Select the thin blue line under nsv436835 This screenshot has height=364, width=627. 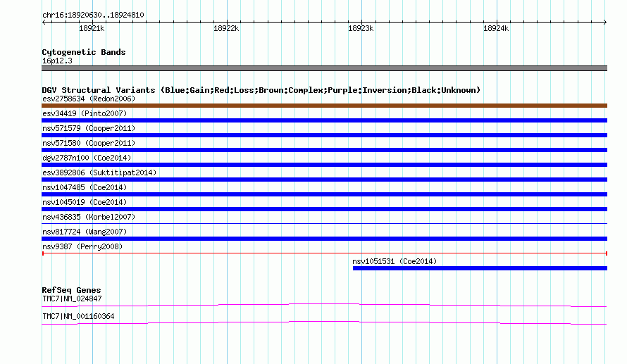tap(324, 223)
